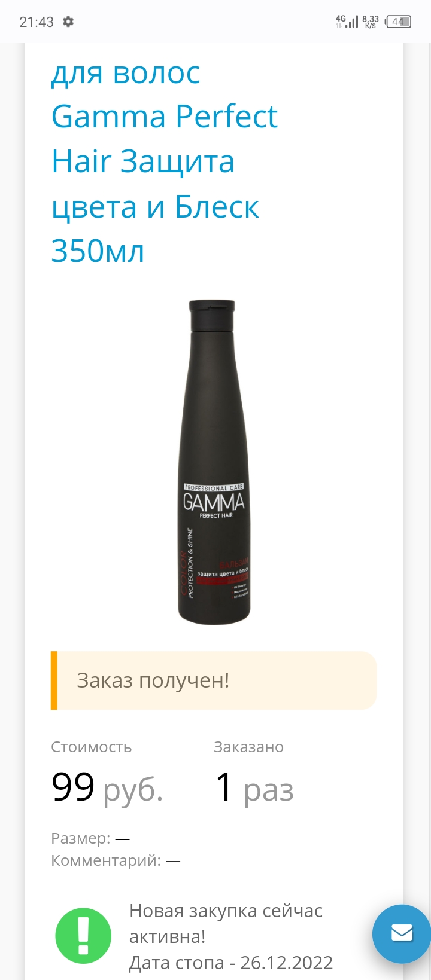The height and width of the screenshot is (980, 431).
Task: Click the 'Стоимость' label
Action: pos(92,747)
